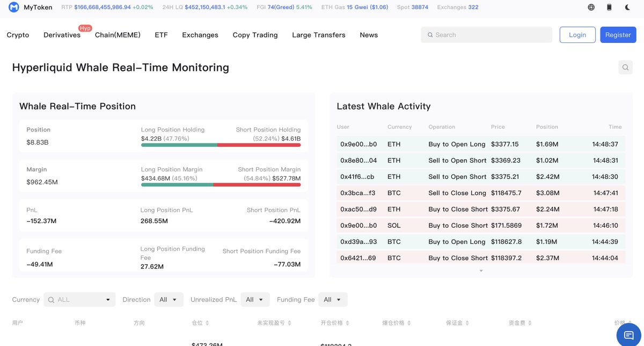
Task: Open user 0xac50...d9 address
Action: (x=358, y=209)
